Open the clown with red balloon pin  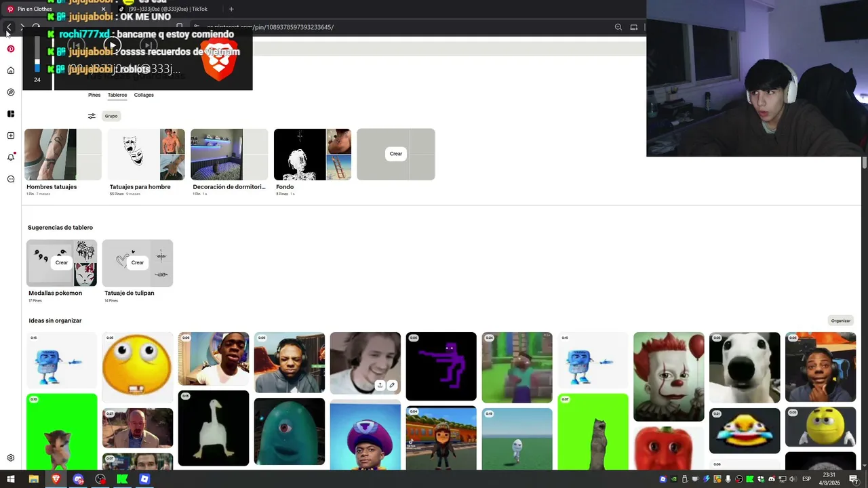(669, 377)
